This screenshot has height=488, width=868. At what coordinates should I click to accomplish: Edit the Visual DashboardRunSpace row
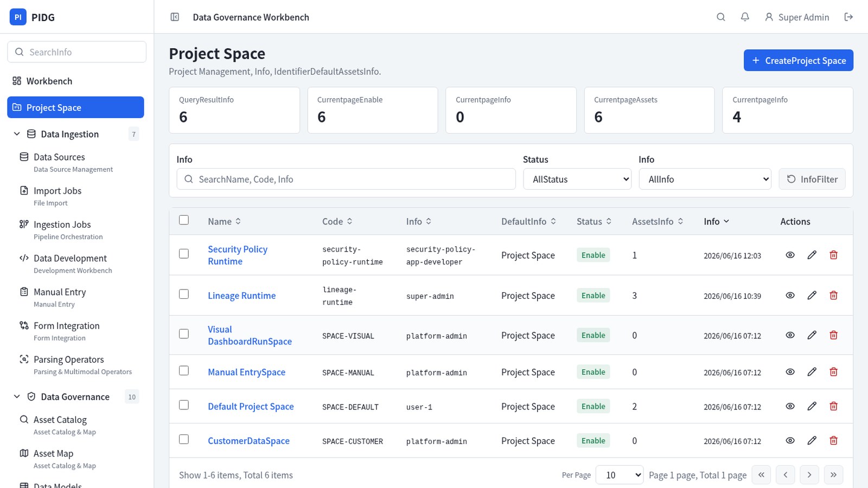point(812,335)
